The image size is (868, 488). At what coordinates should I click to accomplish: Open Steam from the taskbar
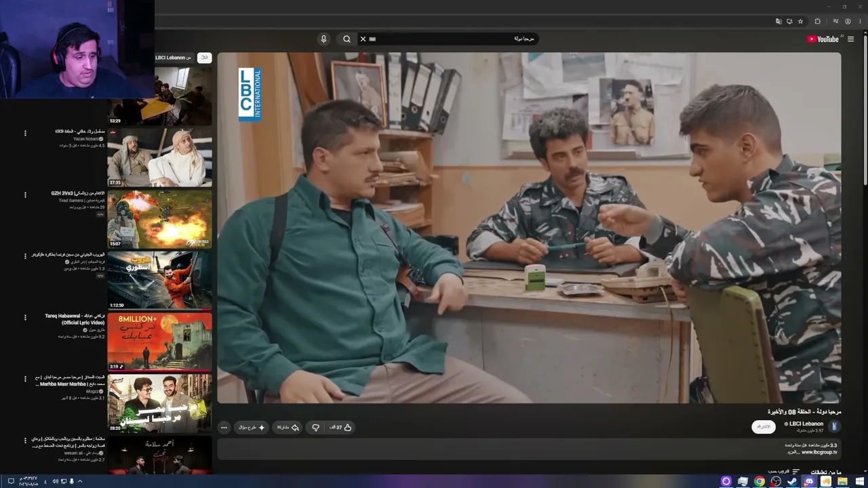792,481
